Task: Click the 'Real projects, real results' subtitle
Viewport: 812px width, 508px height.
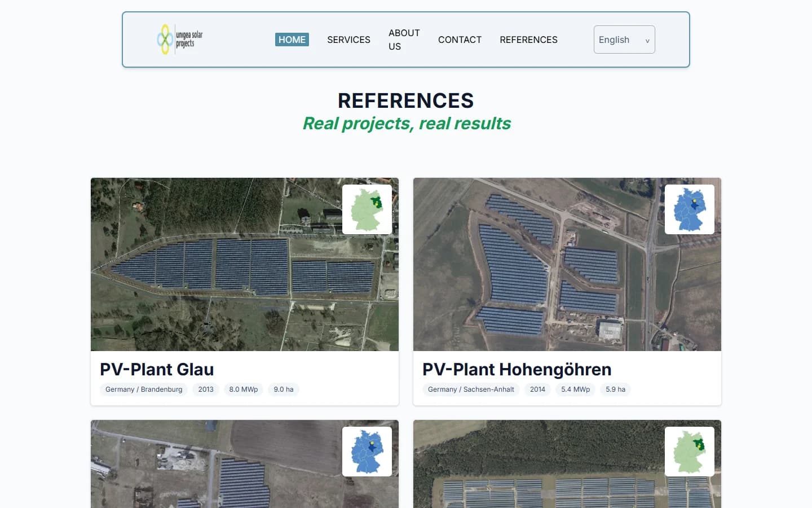Action: (x=407, y=123)
